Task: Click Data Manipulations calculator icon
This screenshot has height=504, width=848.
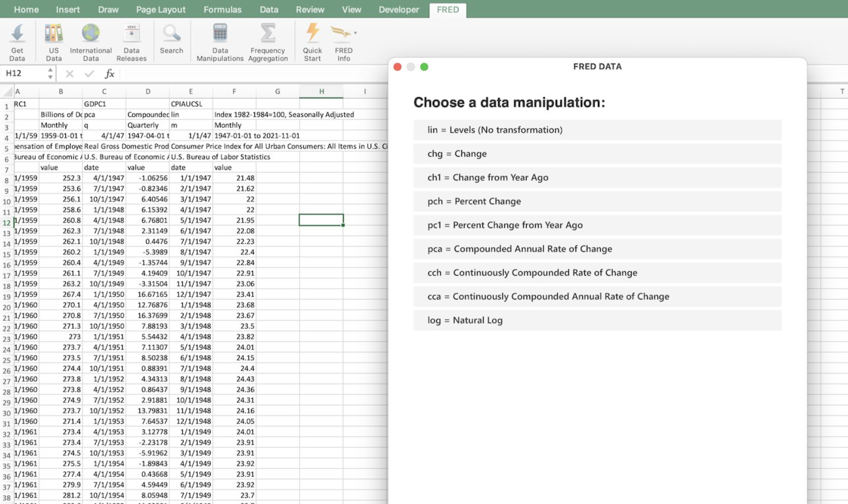Action: tap(220, 41)
